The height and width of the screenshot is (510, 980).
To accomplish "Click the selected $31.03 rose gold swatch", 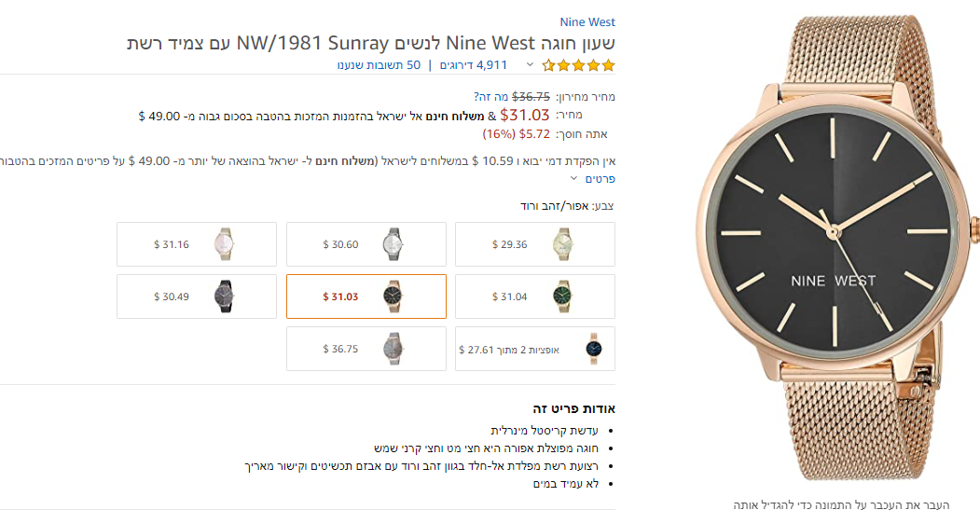I will tap(366, 296).
